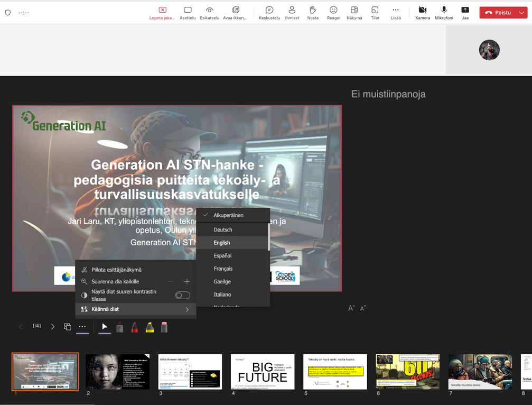Open Käännä diat submenu

(x=135, y=309)
